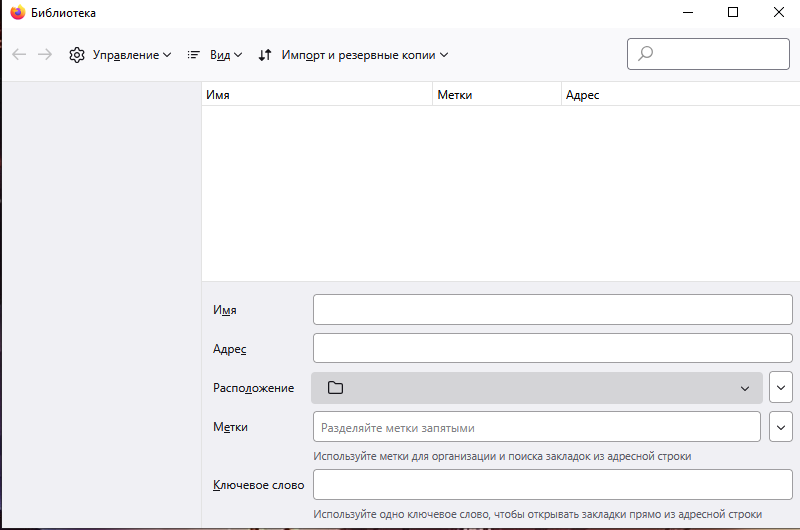Maximize the Библиотека window
Viewport: 800px width, 530px height.
point(733,12)
